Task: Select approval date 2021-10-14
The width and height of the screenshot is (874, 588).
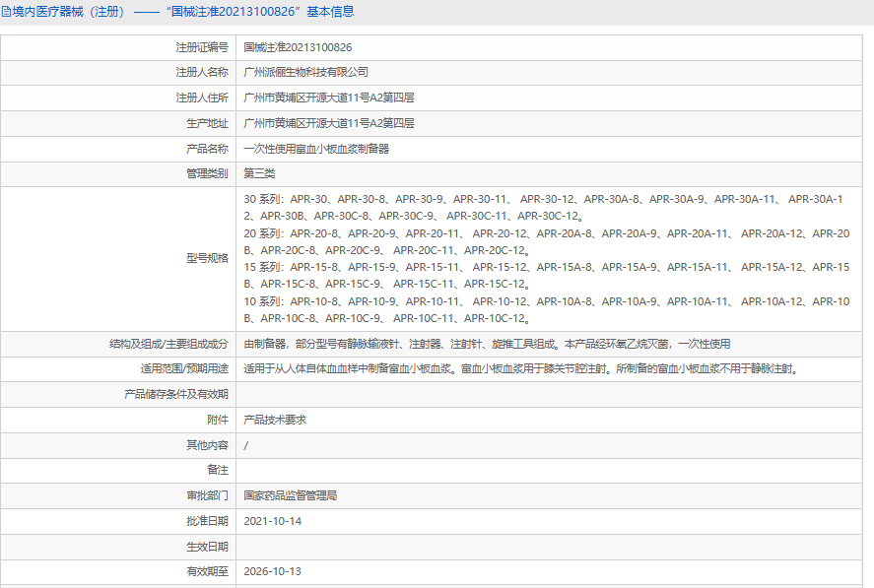Action: 273,522
